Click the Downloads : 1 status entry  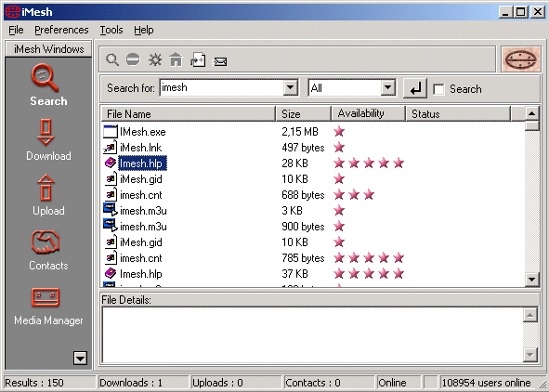143,383
